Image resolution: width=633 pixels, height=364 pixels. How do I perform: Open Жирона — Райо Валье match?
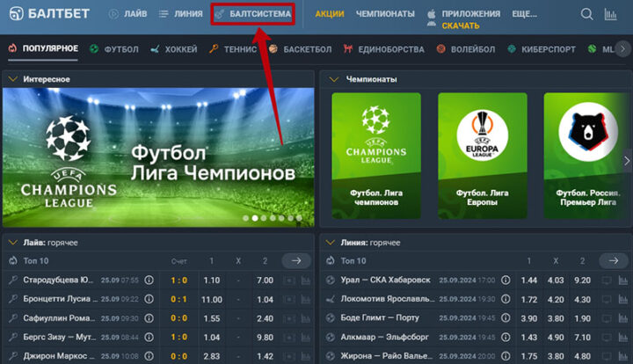point(386,356)
